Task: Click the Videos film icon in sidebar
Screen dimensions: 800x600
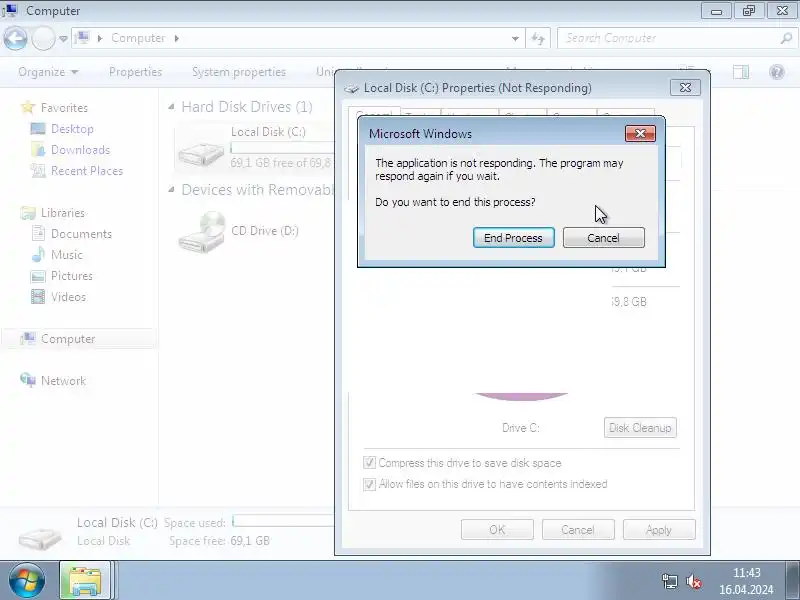Action: 38,296
